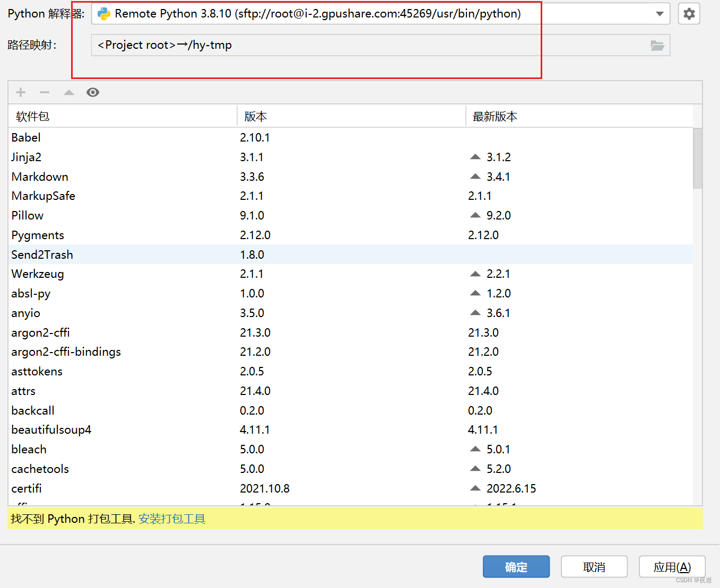Select the anyio package row
Screen dimensions: 720x588
[351, 313]
